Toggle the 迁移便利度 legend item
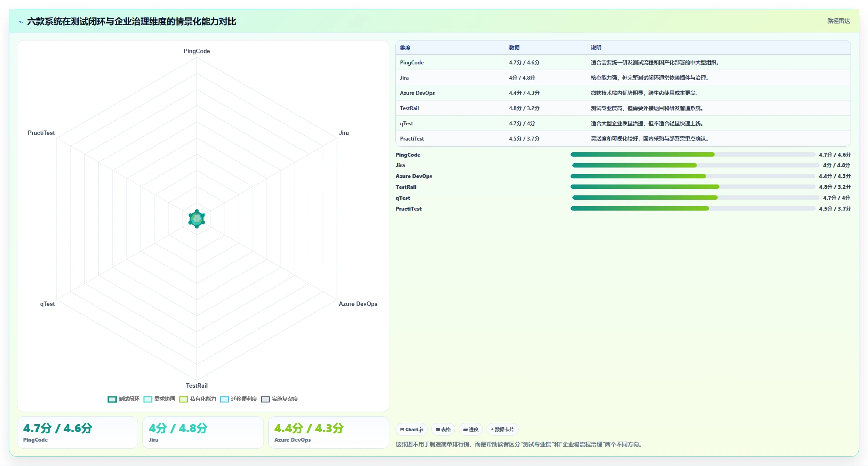The width and height of the screenshot is (868, 466). pos(239,399)
